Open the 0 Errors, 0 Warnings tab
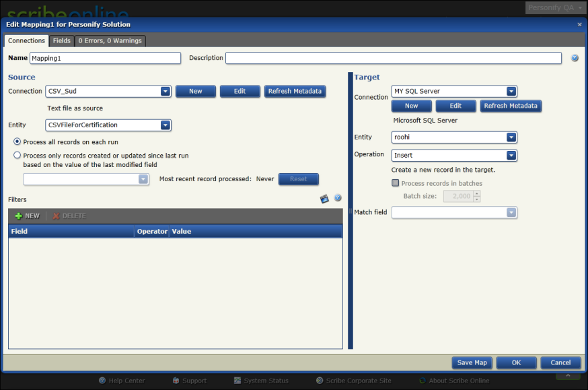The height and width of the screenshot is (390, 588). click(x=110, y=41)
